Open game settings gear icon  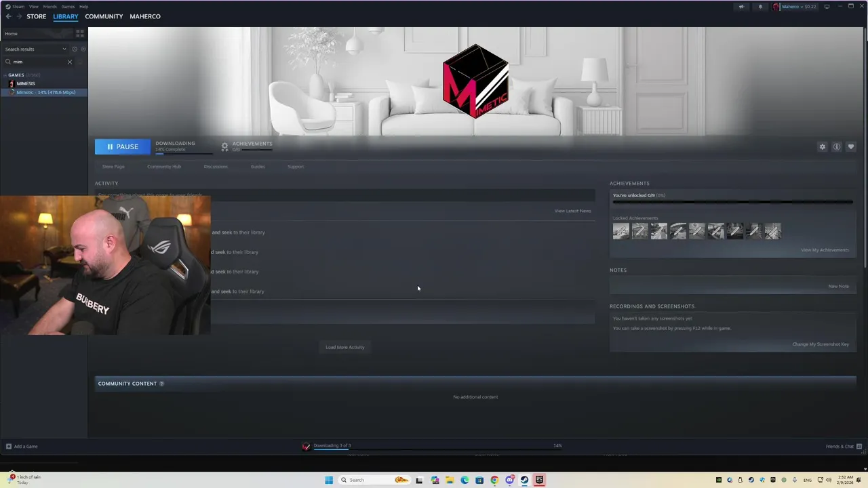click(x=823, y=146)
